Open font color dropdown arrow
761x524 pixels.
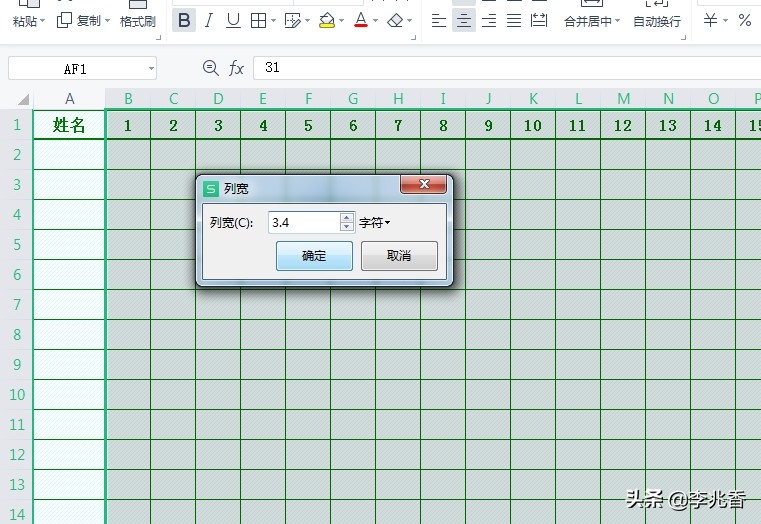tap(375, 21)
